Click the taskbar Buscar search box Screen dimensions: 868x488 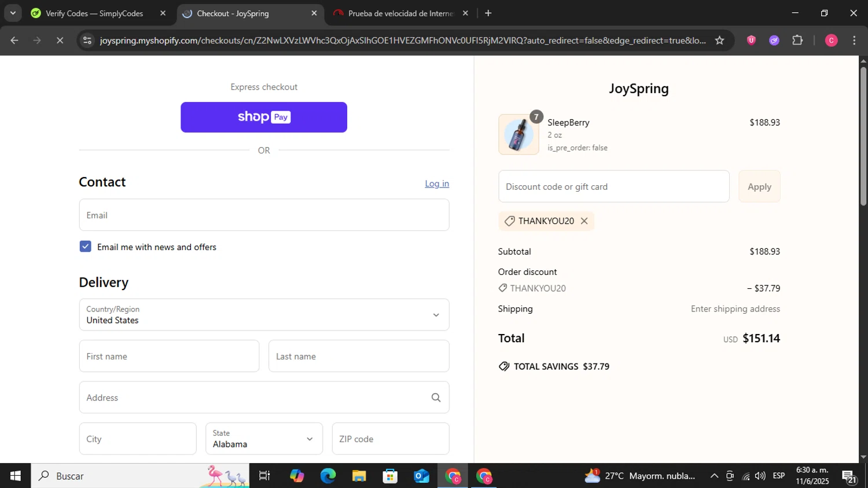[x=140, y=476]
